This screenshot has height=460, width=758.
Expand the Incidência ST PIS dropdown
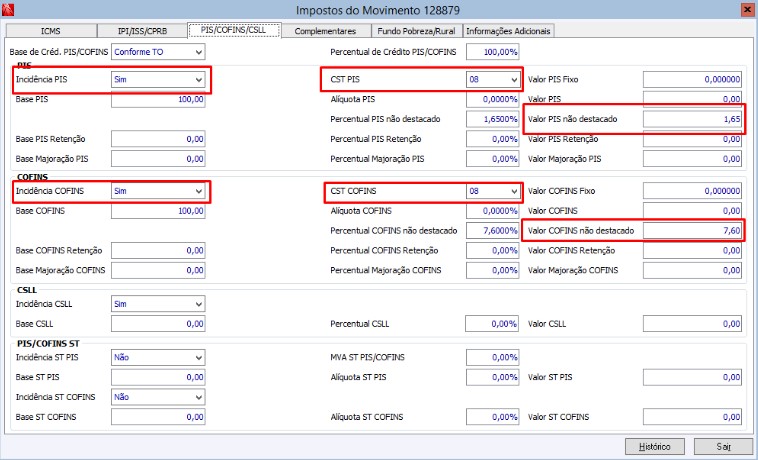pyautogui.click(x=158, y=358)
